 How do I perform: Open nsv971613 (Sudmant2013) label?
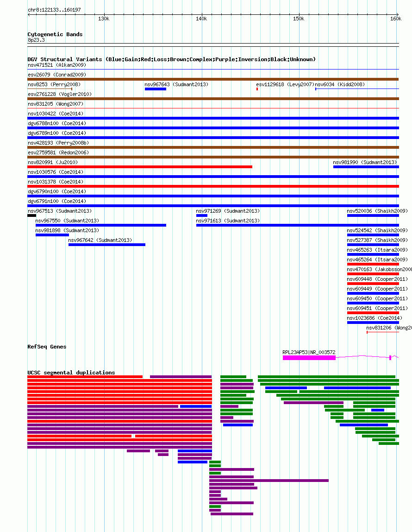(x=228, y=221)
